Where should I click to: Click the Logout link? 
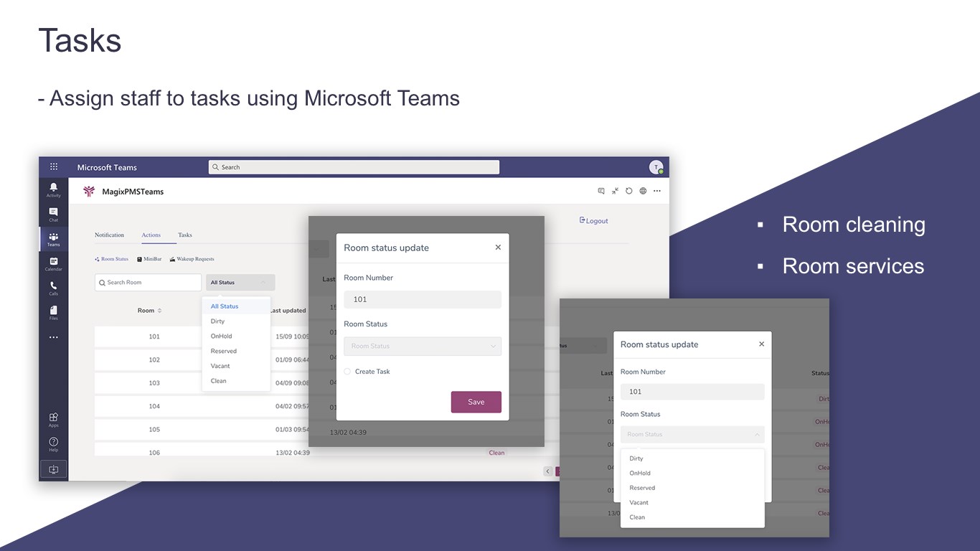tap(594, 221)
